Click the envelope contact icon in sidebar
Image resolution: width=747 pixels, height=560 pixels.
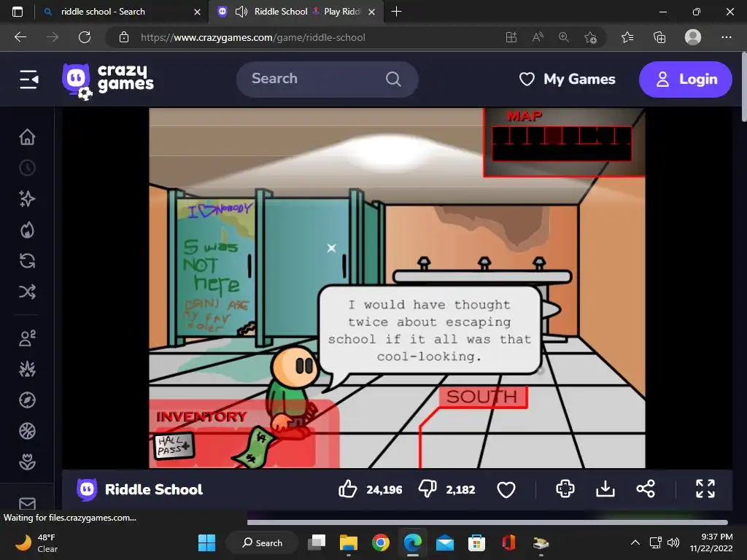click(27, 503)
